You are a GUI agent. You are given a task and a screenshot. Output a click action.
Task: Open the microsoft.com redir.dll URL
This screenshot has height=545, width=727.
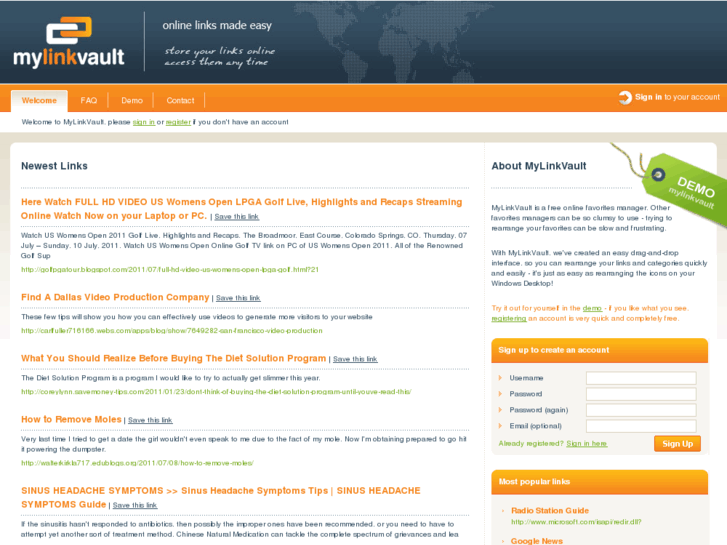(x=576, y=522)
